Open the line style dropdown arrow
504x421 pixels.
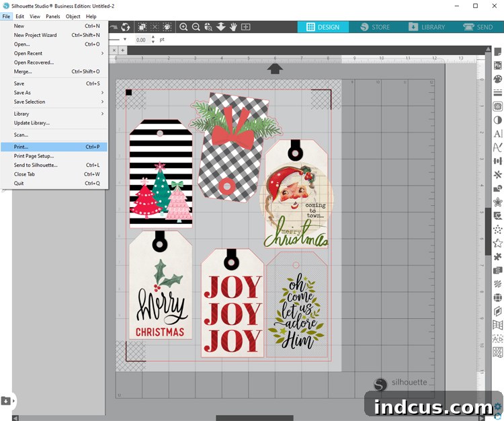[x=125, y=40]
